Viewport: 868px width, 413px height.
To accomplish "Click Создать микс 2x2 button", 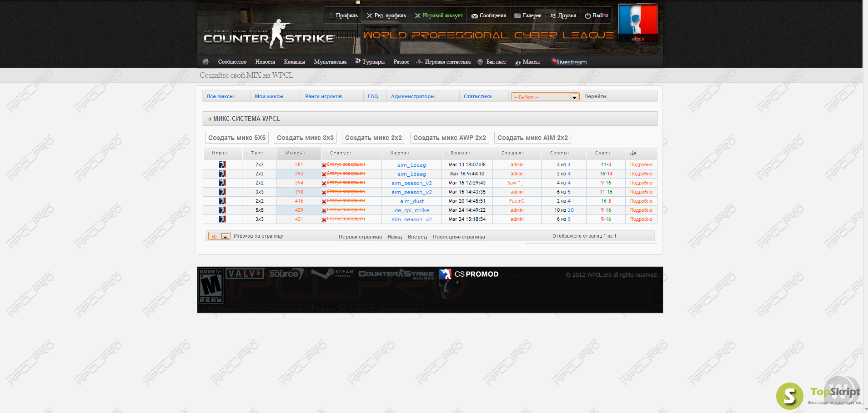I will 373,138.
